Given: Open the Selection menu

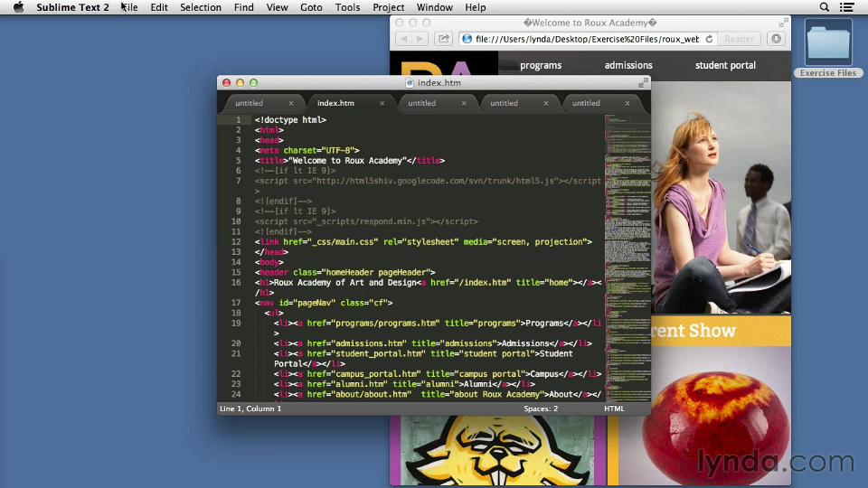Looking at the screenshot, I should [x=201, y=7].
